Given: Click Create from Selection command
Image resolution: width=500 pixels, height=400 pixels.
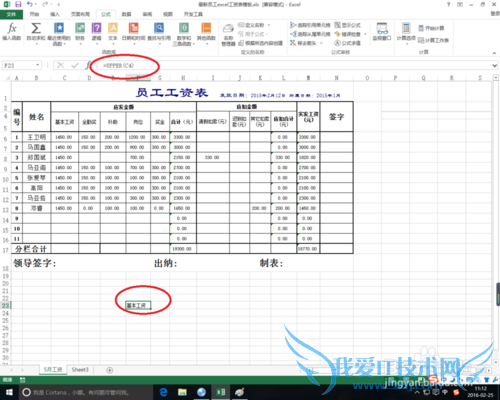Looking at the screenshot, I should click(x=261, y=43).
